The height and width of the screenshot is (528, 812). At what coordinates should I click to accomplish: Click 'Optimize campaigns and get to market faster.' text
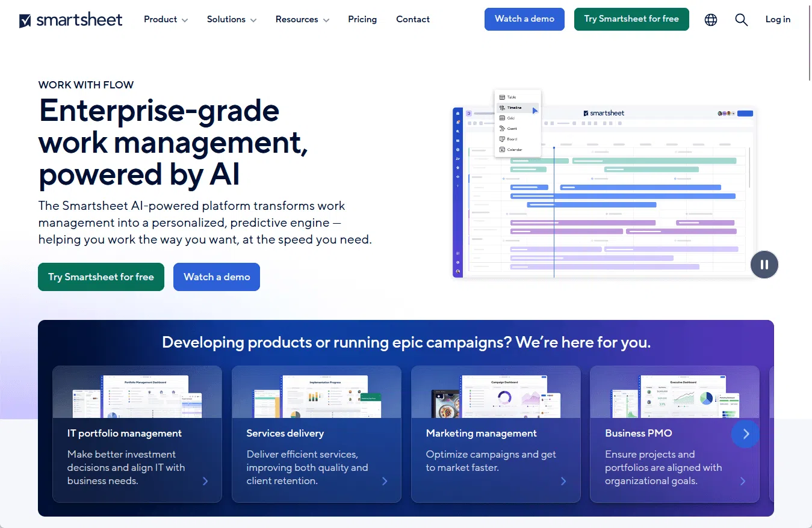491,461
